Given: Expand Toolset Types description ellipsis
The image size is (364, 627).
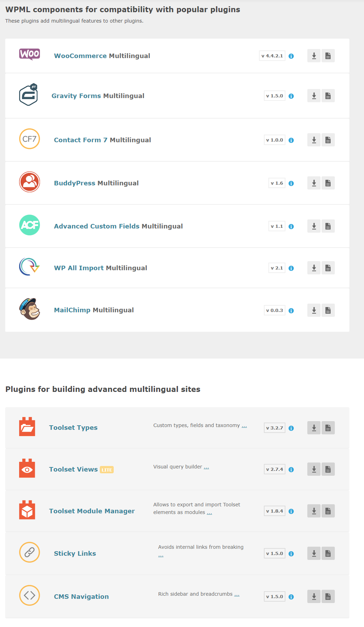Looking at the screenshot, I should pyautogui.click(x=244, y=426).
